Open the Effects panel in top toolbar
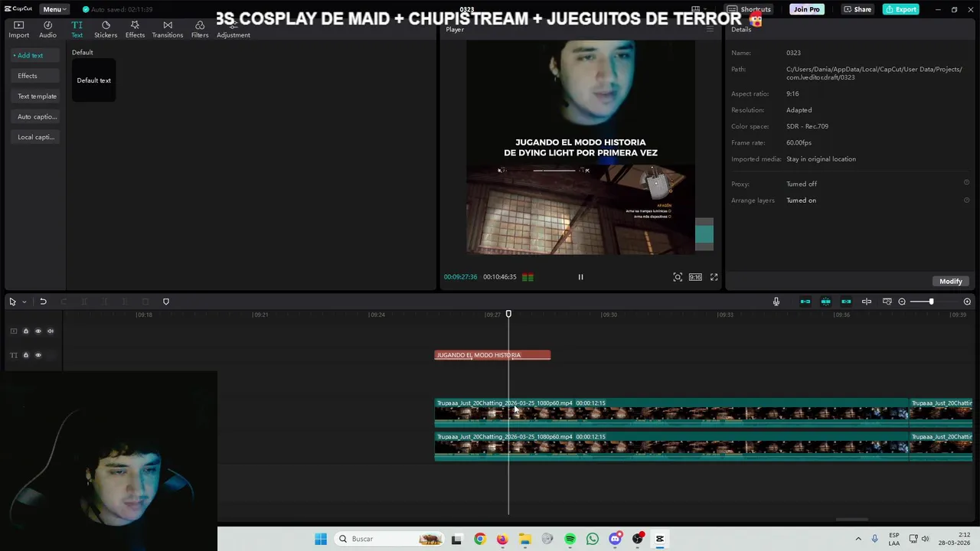980x551 pixels. tap(135, 29)
